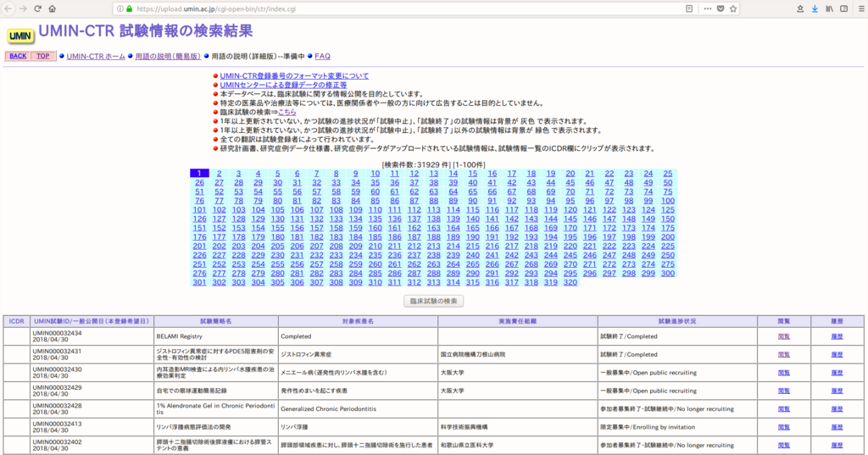This screenshot has height=455, width=868.
Task: Go back with the browser back arrow
Action: coord(8,8)
